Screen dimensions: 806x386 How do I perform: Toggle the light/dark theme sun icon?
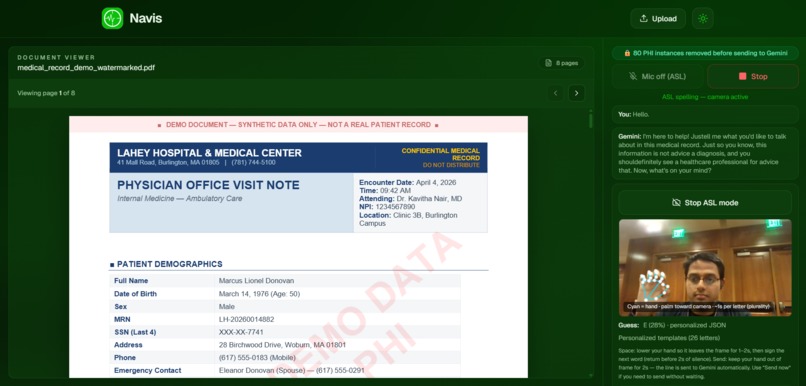703,19
